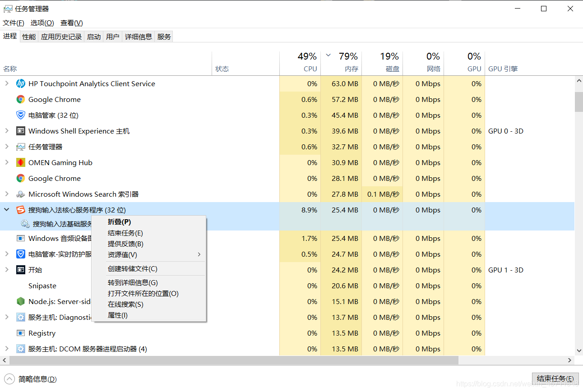
Task: Click the horizontal scrollbar right arrow
Action: coord(570,360)
